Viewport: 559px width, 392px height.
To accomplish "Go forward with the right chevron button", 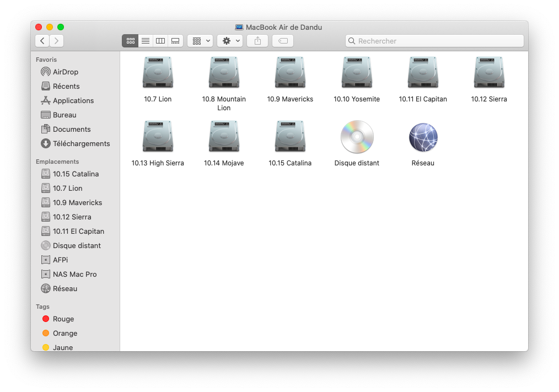I will tap(57, 41).
